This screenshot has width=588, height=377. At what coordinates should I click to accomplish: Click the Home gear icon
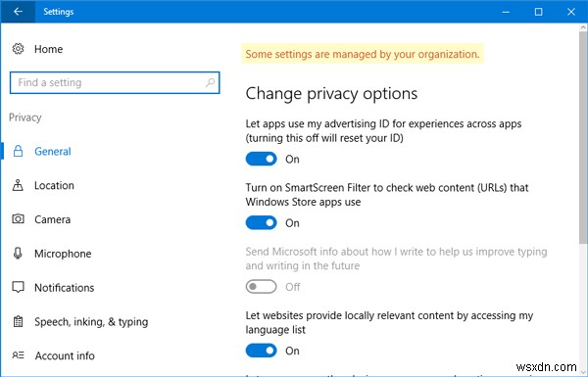[x=18, y=49]
